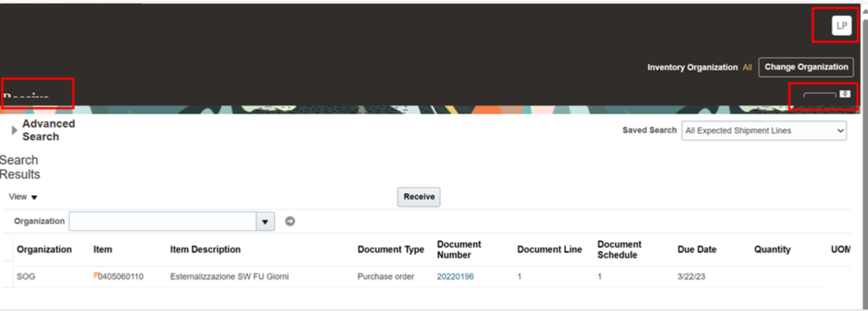
Task: Open the LP user profile menu
Action: coord(841,26)
